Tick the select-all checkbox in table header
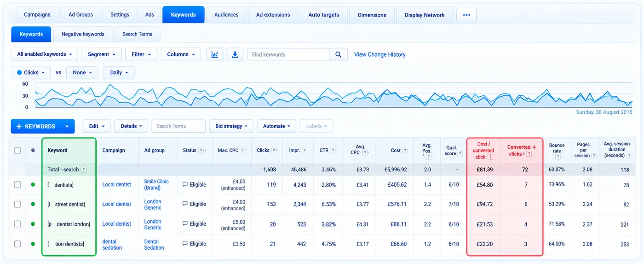The height and width of the screenshot is (264, 644). 17,150
